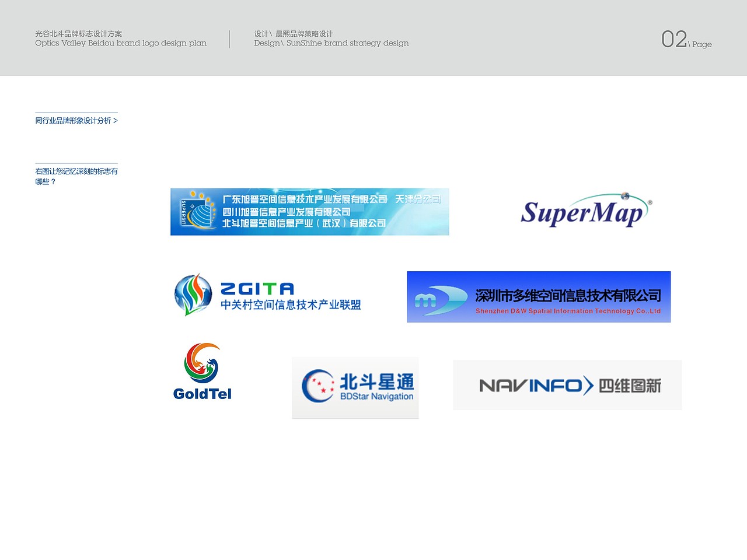Open the BDStar Navigation logo
The height and width of the screenshot is (560, 747).
(355, 388)
